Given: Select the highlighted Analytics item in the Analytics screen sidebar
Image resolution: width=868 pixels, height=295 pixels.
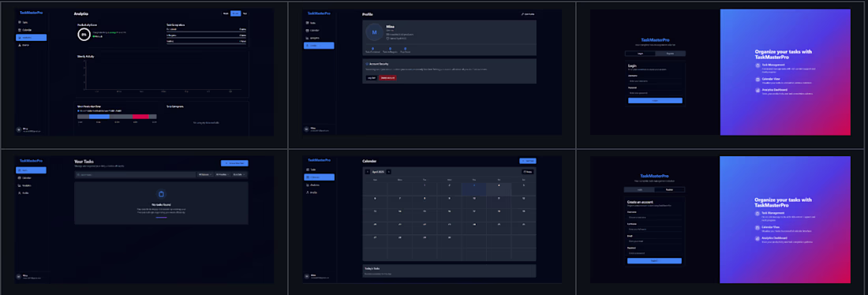Looking at the screenshot, I should tap(31, 38).
